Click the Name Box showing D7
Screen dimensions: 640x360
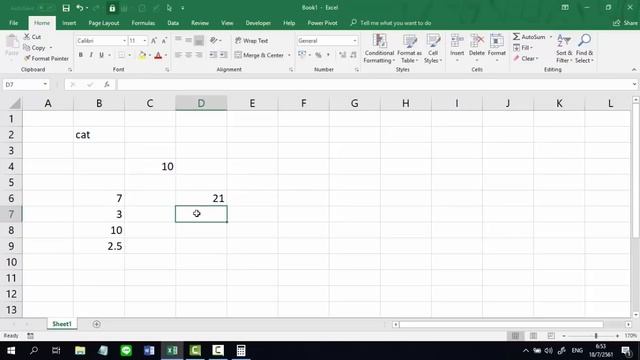(x=25, y=84)
